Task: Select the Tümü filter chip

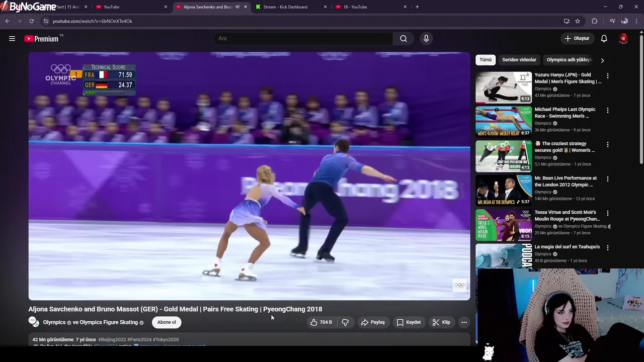Action: (x=486, y=60)
